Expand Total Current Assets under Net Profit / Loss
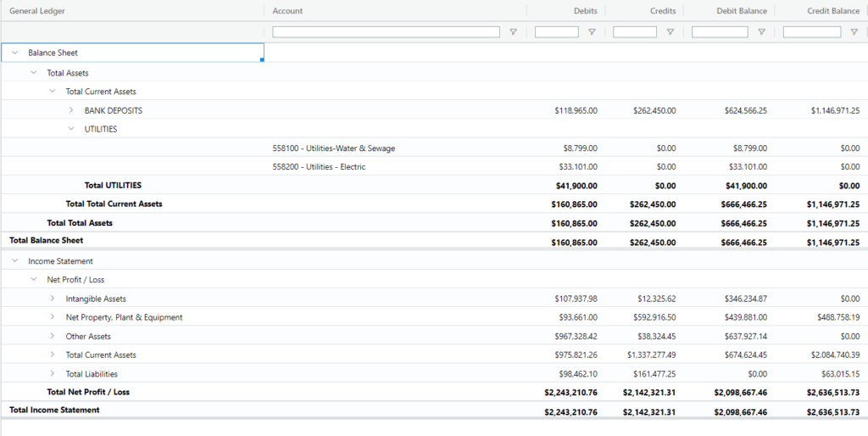The image size is (868, 436). point(53,355)
